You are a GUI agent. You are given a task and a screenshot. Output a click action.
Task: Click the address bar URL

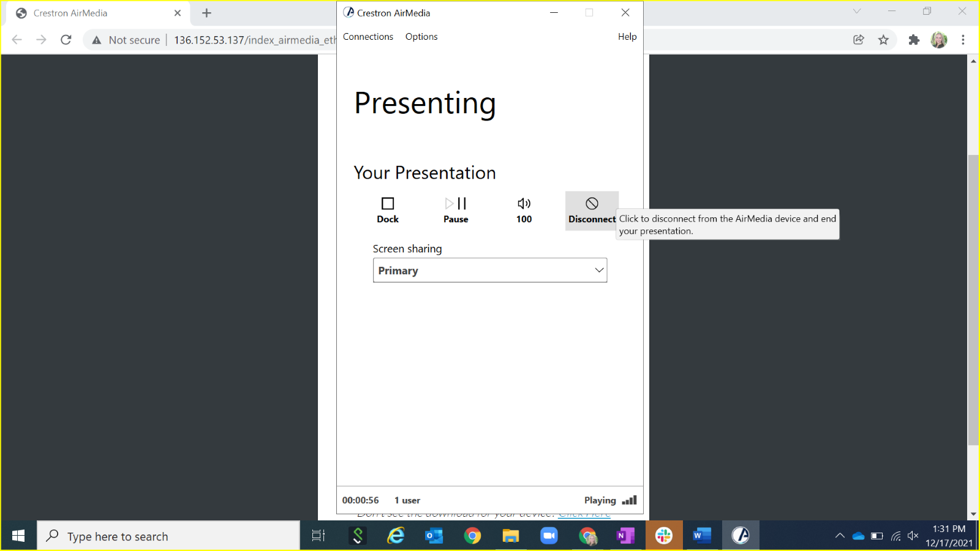(x=255, y=40)
